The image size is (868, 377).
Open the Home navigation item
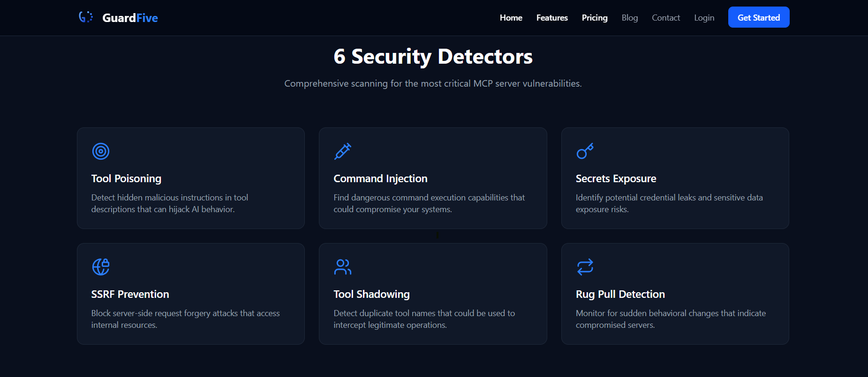511,17
